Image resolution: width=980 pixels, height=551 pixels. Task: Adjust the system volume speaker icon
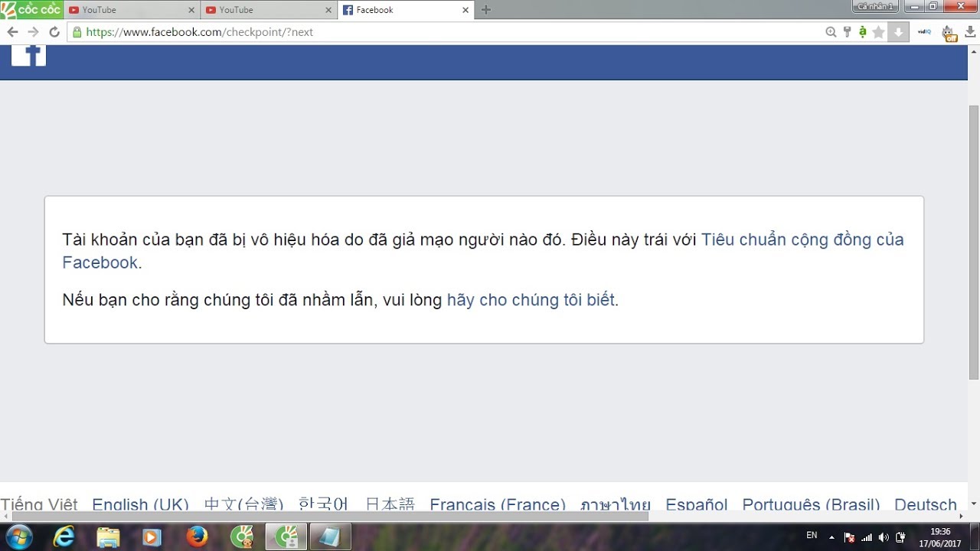pyautogui.click(x=884, y=536)
